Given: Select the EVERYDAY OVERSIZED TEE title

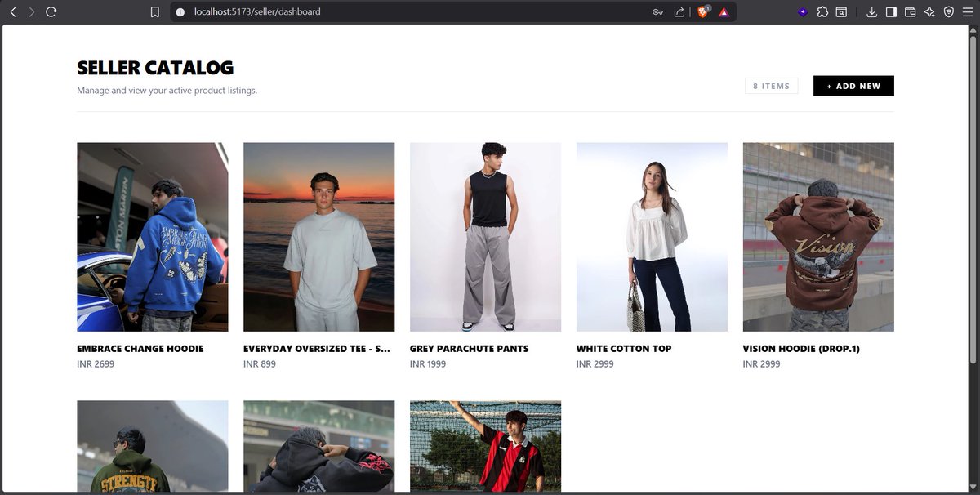Looking at the screenshot, I should (317, 349).
